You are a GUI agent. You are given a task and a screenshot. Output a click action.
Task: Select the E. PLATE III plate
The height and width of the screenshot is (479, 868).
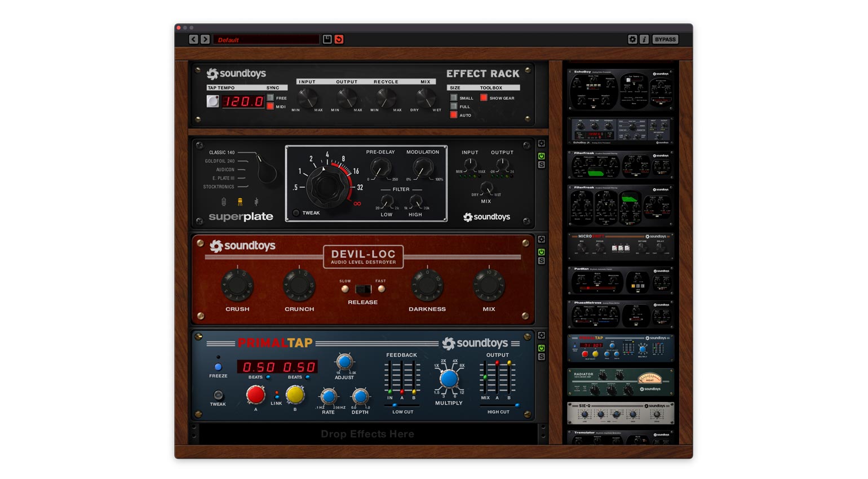(x=224, y=178)
